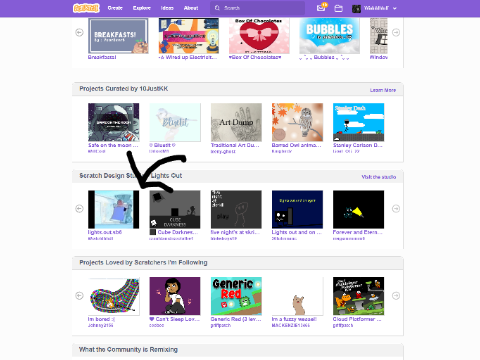Click right arrow of Lights Out row
Image resolution: width=480 pixels, height=360 pixels.
tap(396, 209)
